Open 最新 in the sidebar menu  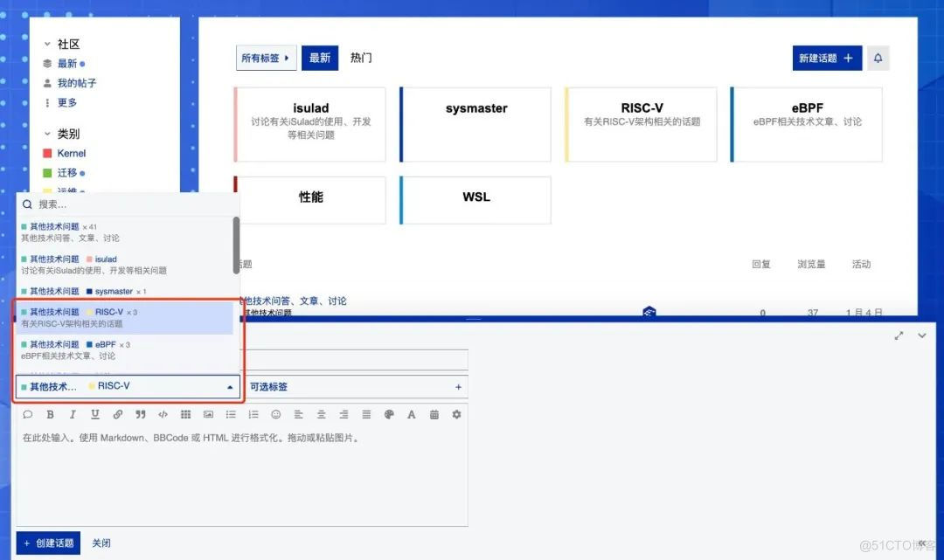(69, 63)
